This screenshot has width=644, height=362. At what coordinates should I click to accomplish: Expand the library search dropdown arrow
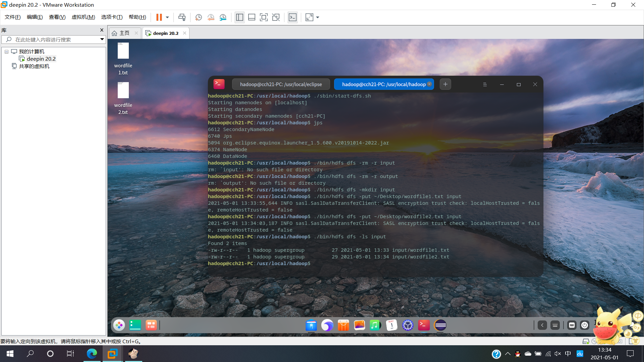click(102, 40)
